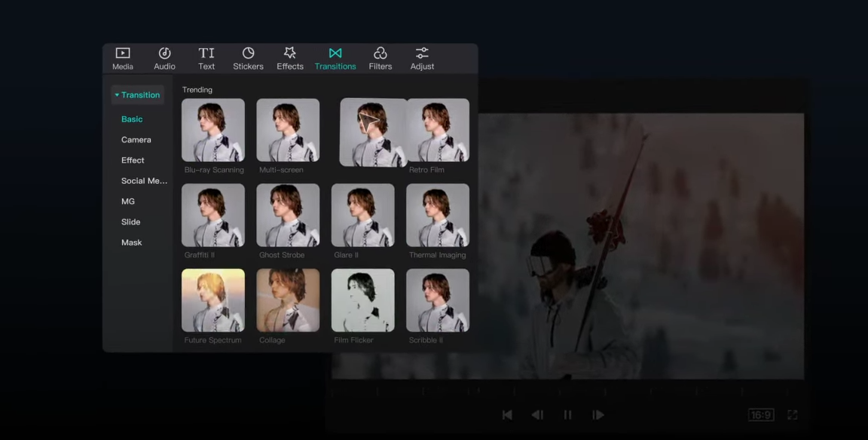Select the Text tool icon

(x=206, y=54)
